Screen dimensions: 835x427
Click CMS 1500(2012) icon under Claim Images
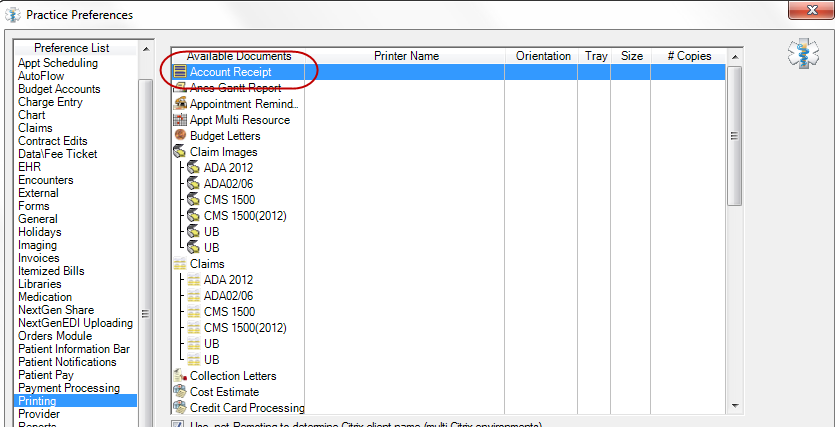click(x=194, y=216)
